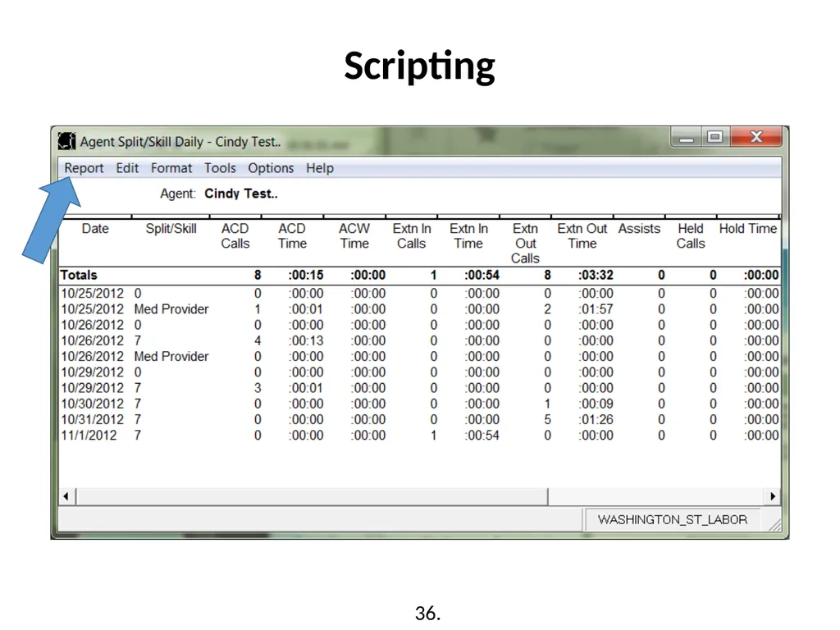Click Med Provider in the 10/25/2012 row

click(171, 309)
